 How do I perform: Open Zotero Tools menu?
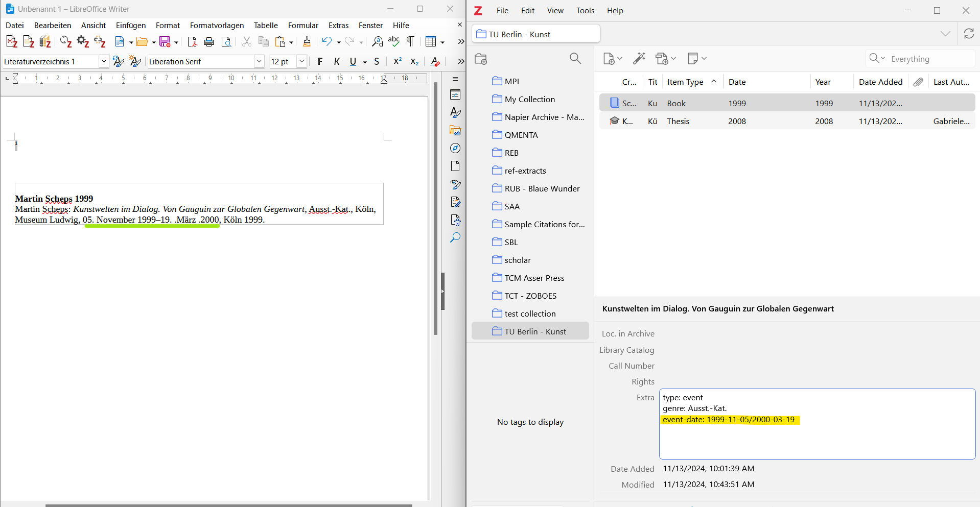(585, 11)
